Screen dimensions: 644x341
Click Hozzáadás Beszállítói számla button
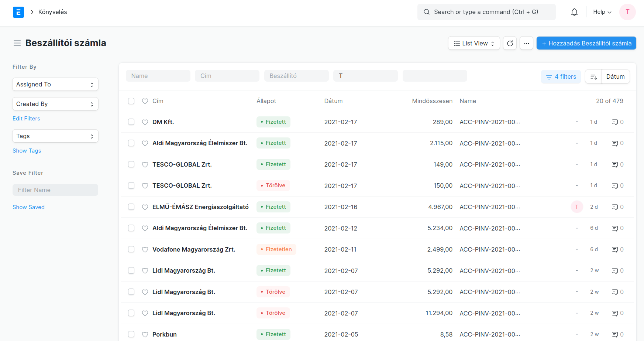pyautogui.click(x=586, y=43)
